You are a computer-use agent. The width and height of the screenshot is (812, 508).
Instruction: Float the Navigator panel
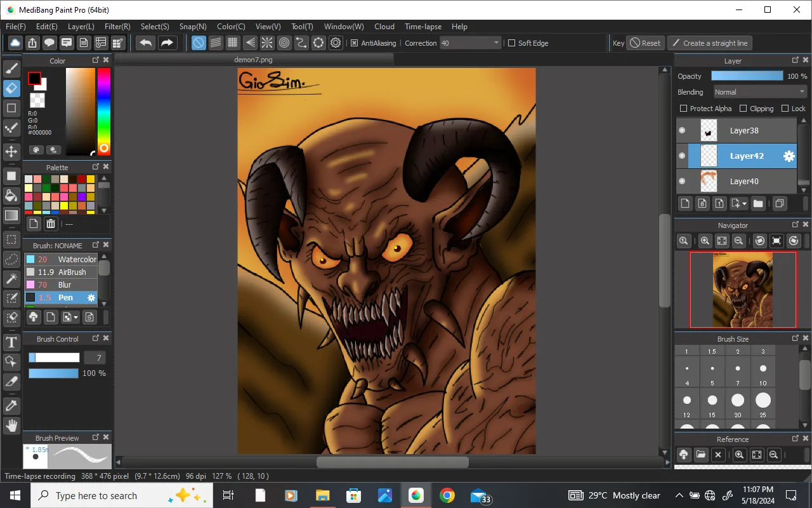coord(796,225)
